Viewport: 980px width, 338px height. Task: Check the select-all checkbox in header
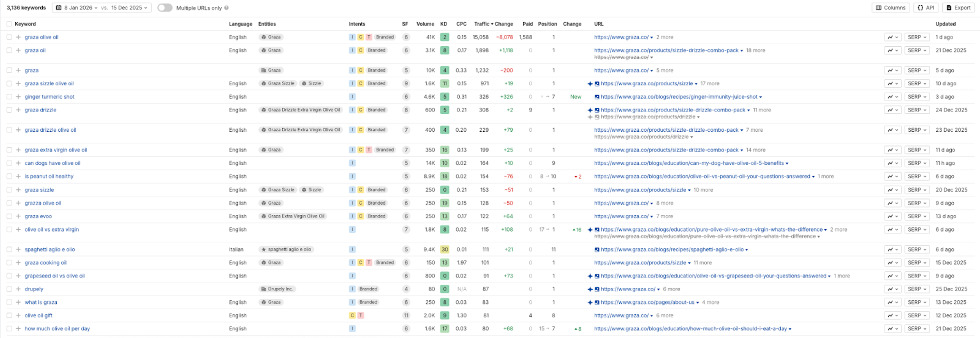[9, 24]
